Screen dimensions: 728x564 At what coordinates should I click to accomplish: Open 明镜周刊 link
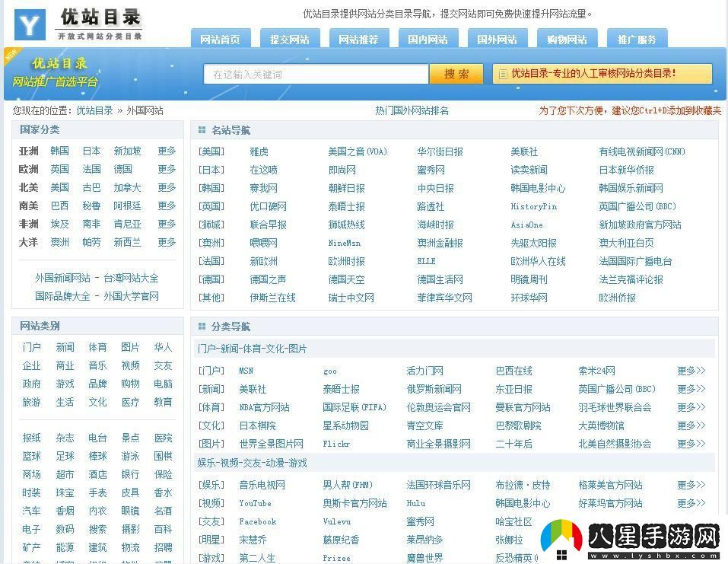pyautogui.click(x=529, y=279)
